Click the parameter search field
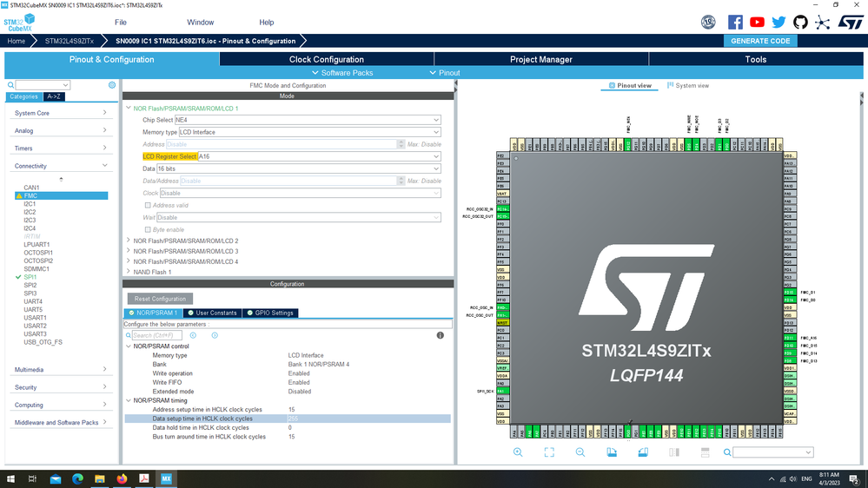This screenshot has height=488, width=868. click(156, 335)
